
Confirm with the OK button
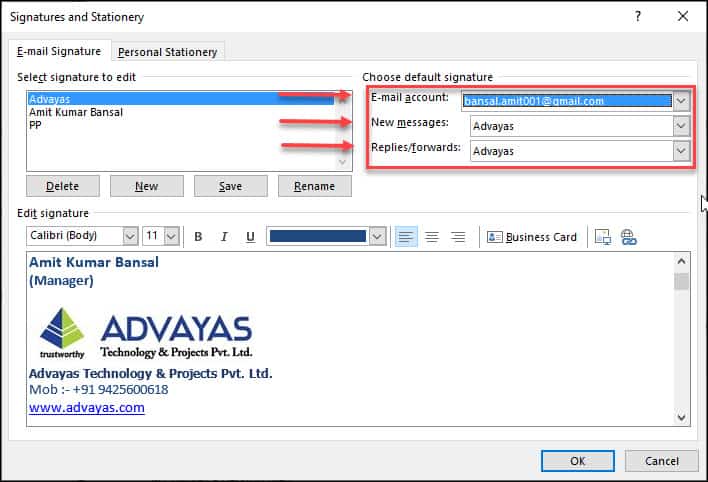578,461
